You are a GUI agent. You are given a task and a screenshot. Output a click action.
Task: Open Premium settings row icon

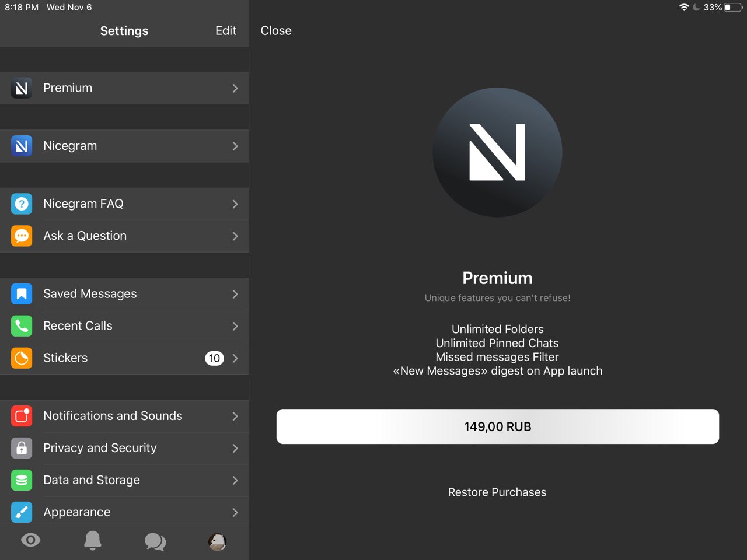pyautogui.click(x=22, y=88)
